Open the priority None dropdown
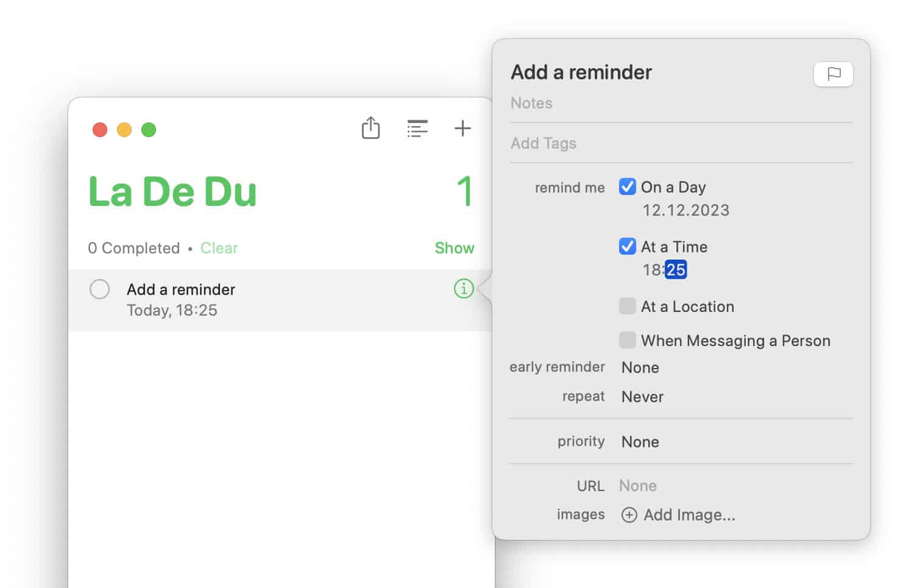Image resolution: width=914 pixels, height=588 pixels. pos(639,442)
